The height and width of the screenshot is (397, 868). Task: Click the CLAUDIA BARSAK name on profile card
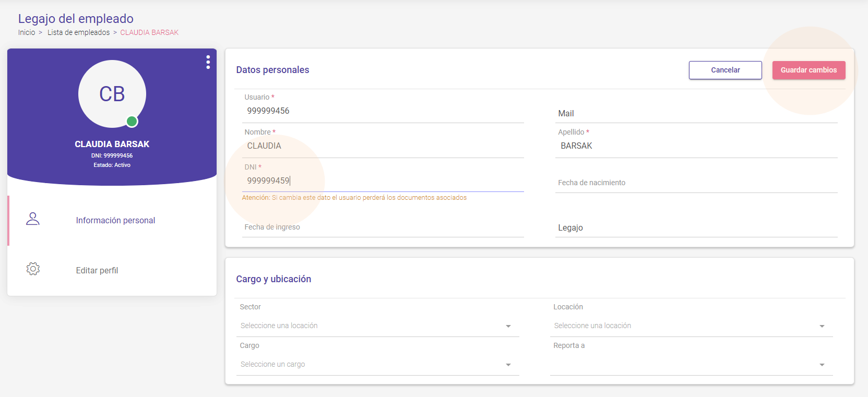click(112, 144)
